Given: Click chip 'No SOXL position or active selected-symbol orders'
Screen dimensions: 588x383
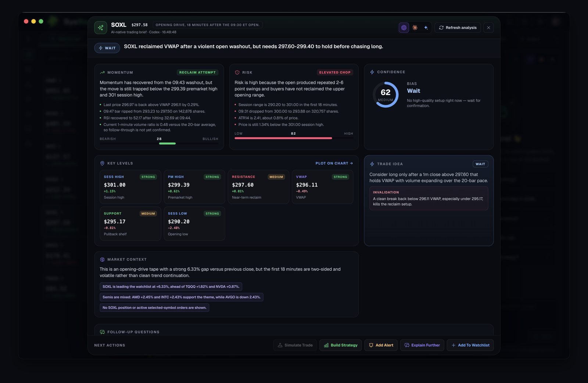Looking at the screenshot, I should point(154,308).
